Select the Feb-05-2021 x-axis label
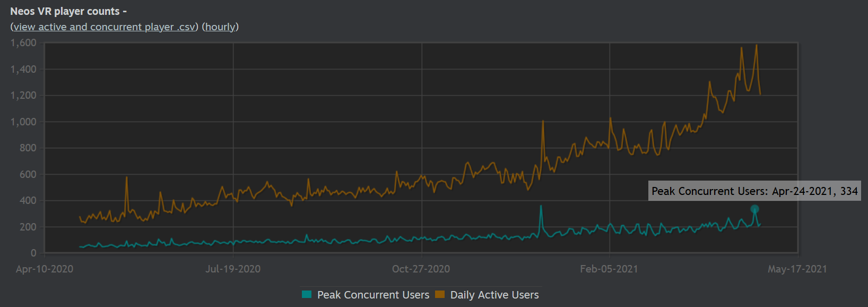Image resolution: width=868 pixels, height=307 pixels. (x=609, y=269)
